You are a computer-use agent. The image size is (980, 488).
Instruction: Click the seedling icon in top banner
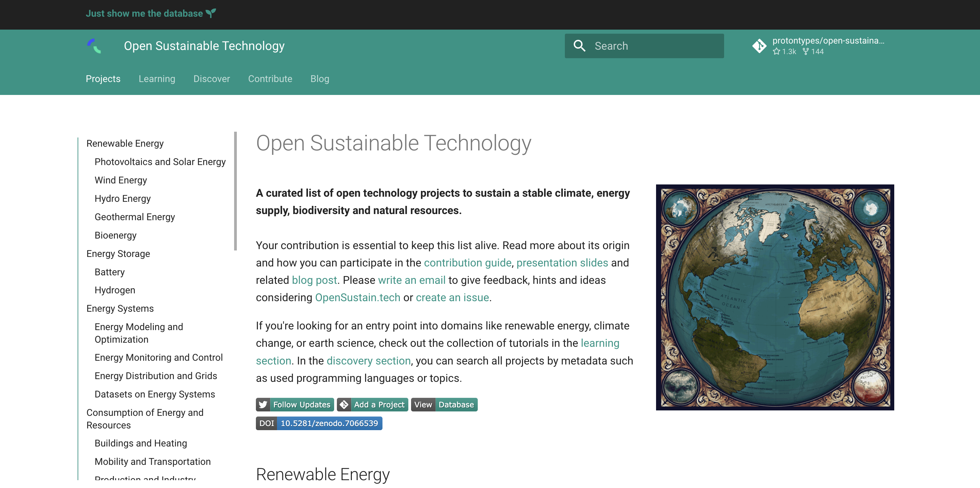211,13
